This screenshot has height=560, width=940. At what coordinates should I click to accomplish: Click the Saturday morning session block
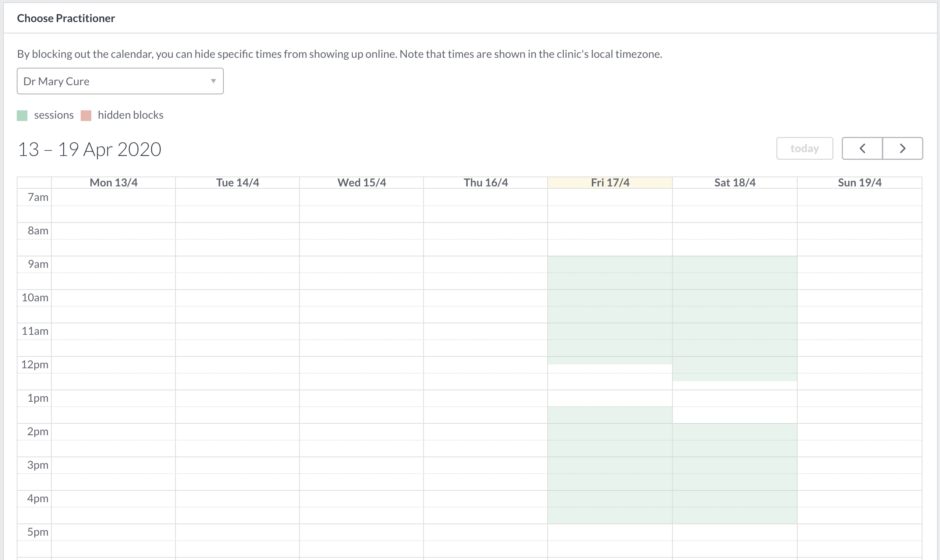tap(735, 318)
